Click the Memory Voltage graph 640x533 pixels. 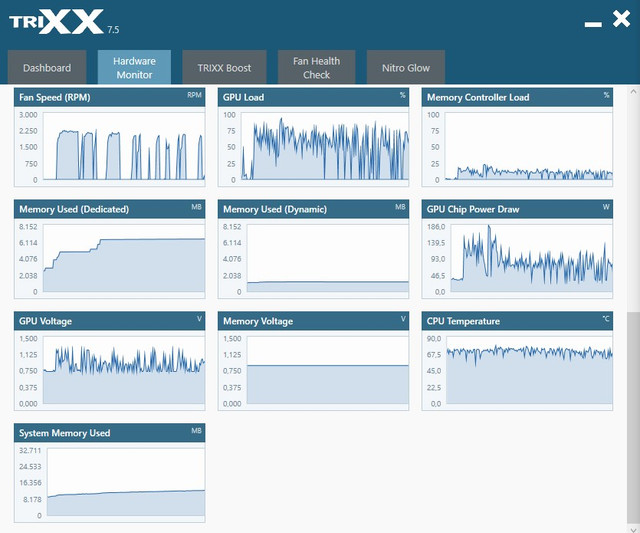328,370
